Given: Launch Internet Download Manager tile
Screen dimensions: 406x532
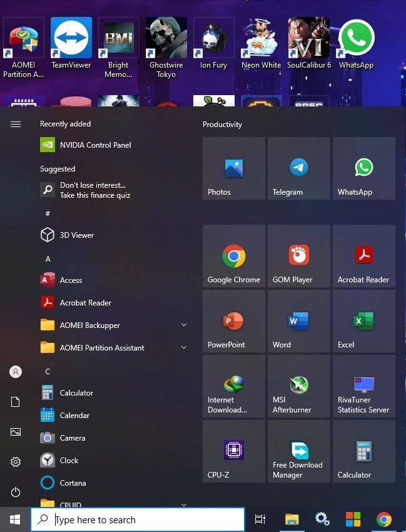Looking at the screenshot, I should (x=234, y=386).
